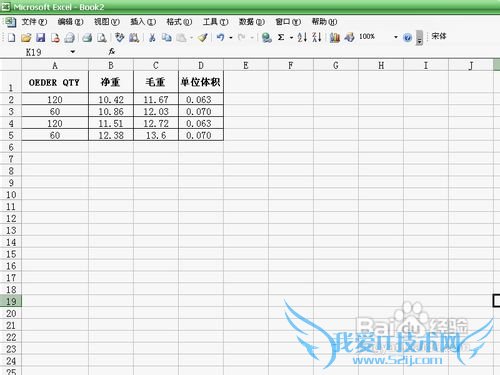
Task: Sort descending with the Z-A icon
Action: point(317,37)
